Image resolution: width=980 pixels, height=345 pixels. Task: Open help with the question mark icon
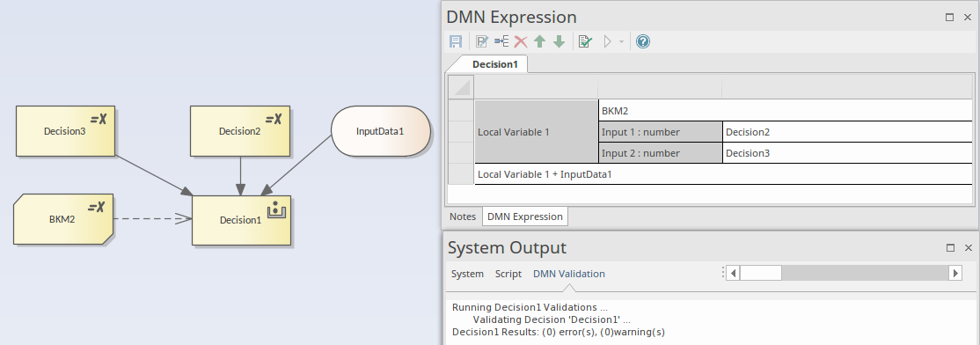click(642, 42)
